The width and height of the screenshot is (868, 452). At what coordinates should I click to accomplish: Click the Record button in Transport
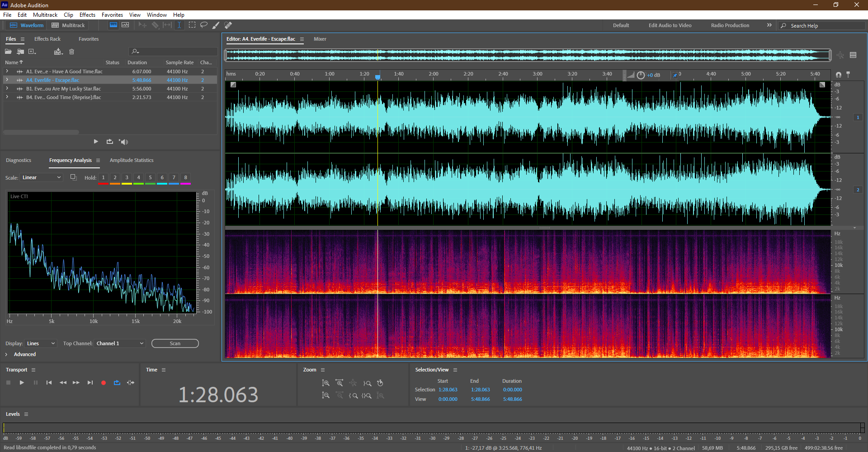tap(104, 383)
